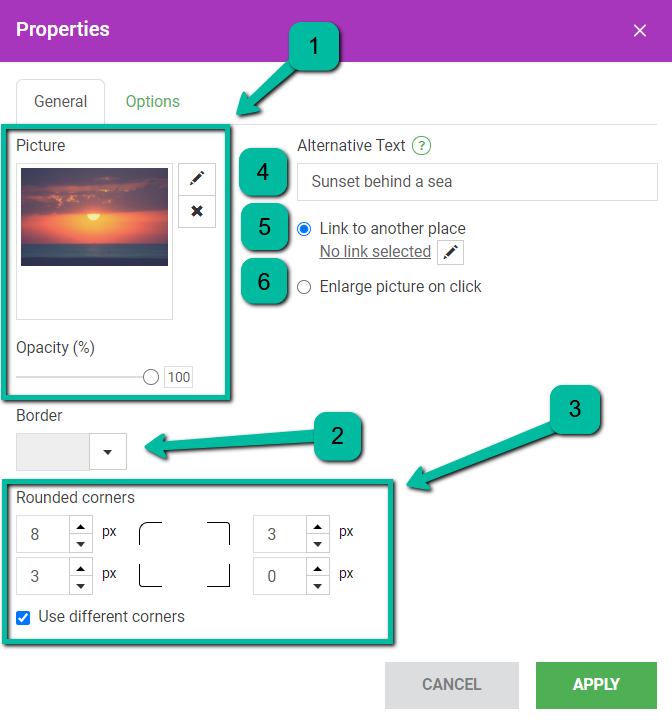Decrease the bottom-left corner radius
This screenshot has height=725, width=672.
[81, 586]
